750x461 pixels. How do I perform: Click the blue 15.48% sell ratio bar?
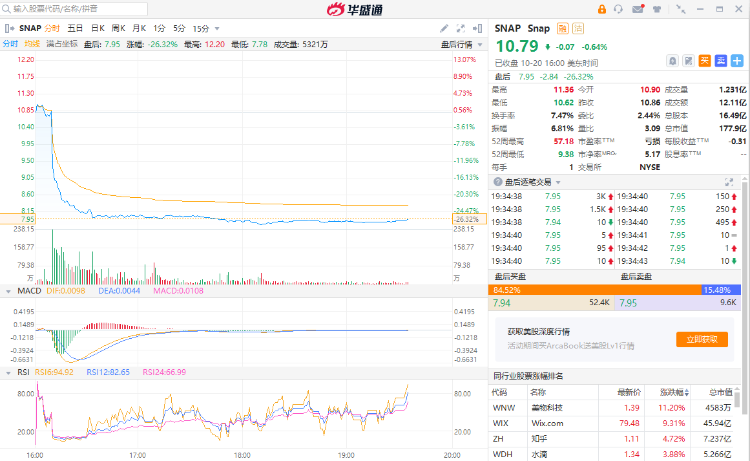pyautogui.click(x=721, y=290)
